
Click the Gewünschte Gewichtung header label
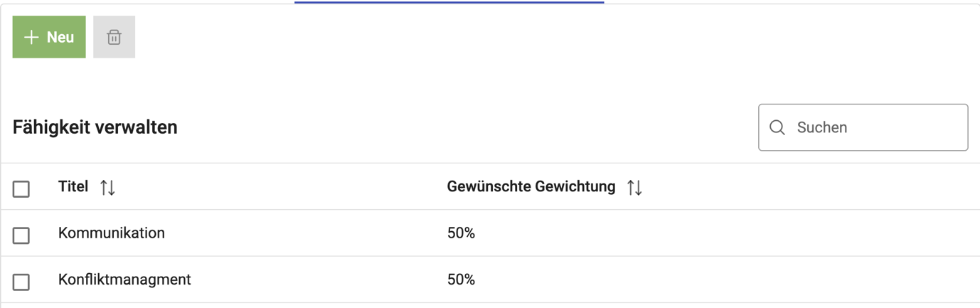[531, 187]
